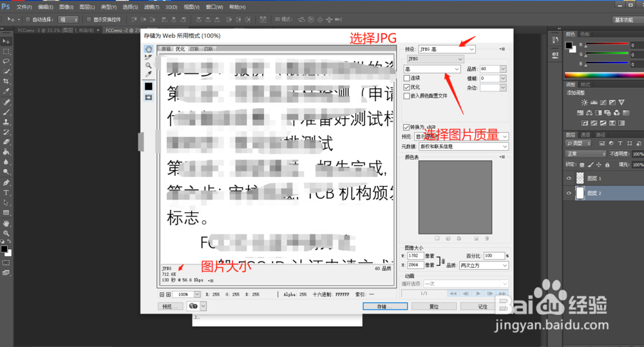Image resolution: width=644 pixels, height=347 pixels.
Task: Select the Rectangular Marquee tool
Action: (6, 52)
